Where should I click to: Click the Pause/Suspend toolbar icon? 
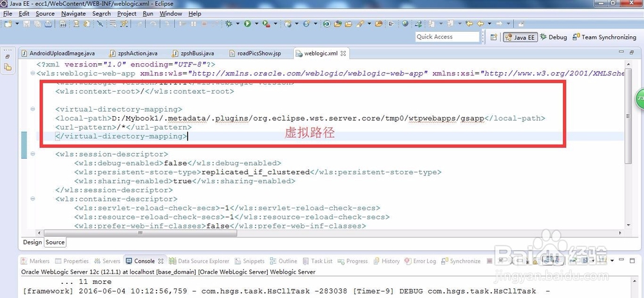click(x=193, y=24)
